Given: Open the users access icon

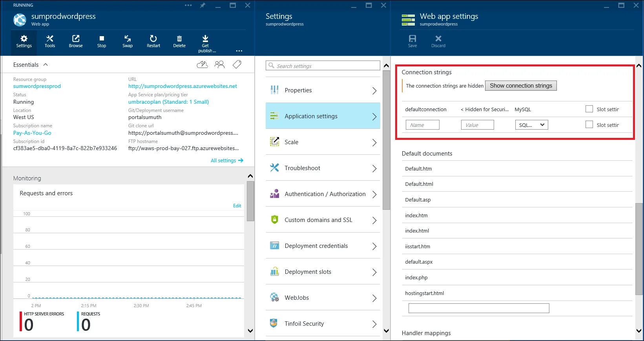Looking at the screenshot, I should coord(220,64).
